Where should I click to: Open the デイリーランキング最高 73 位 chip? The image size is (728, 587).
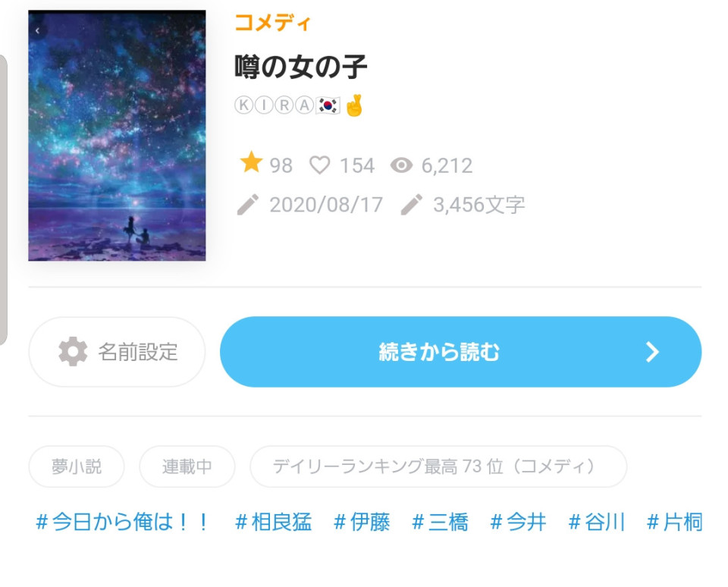coord(438,466)
